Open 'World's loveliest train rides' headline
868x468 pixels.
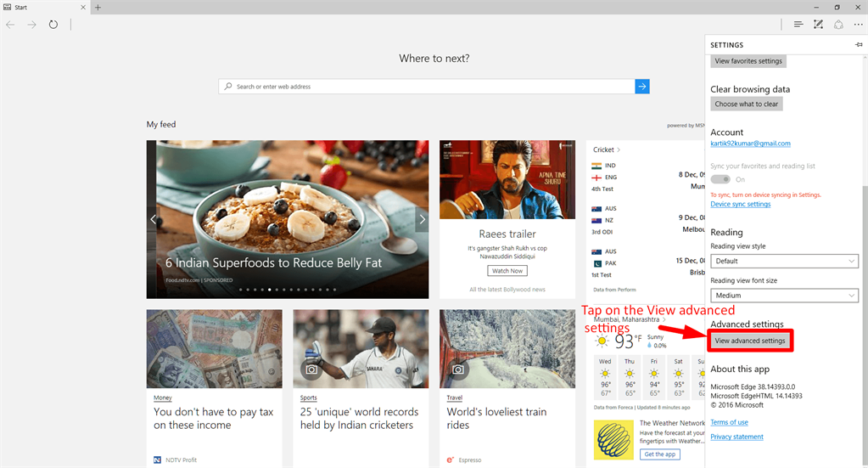[496, 418]
